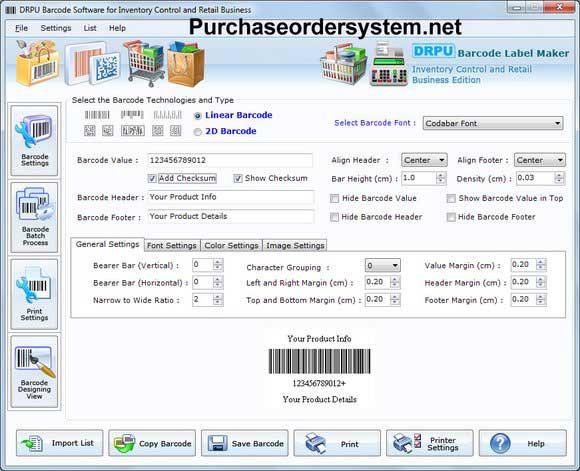Adjust the Value Margin stepper

pyautogui.click(x=541, y=265)
